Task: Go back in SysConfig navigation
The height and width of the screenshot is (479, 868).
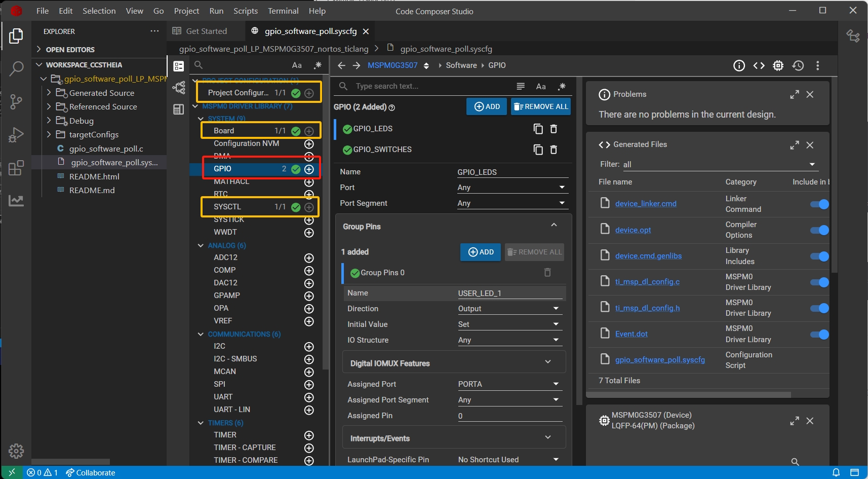Action: (x=341, y=65)
